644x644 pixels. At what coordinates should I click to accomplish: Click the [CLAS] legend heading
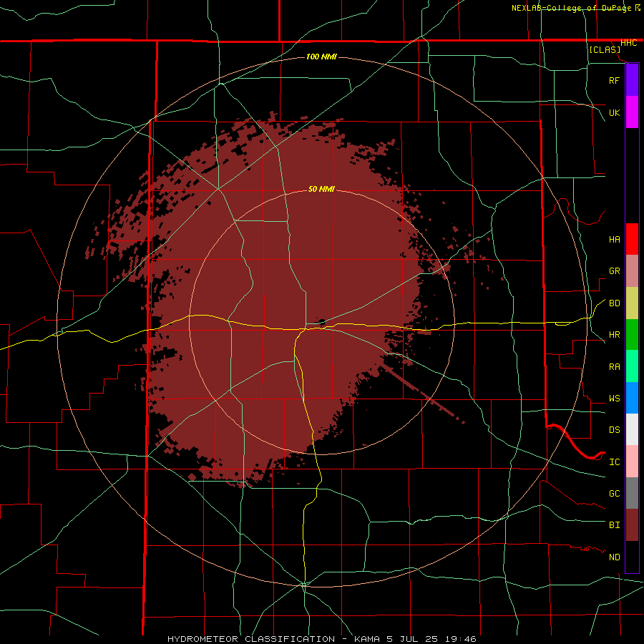tap(605, 49)
